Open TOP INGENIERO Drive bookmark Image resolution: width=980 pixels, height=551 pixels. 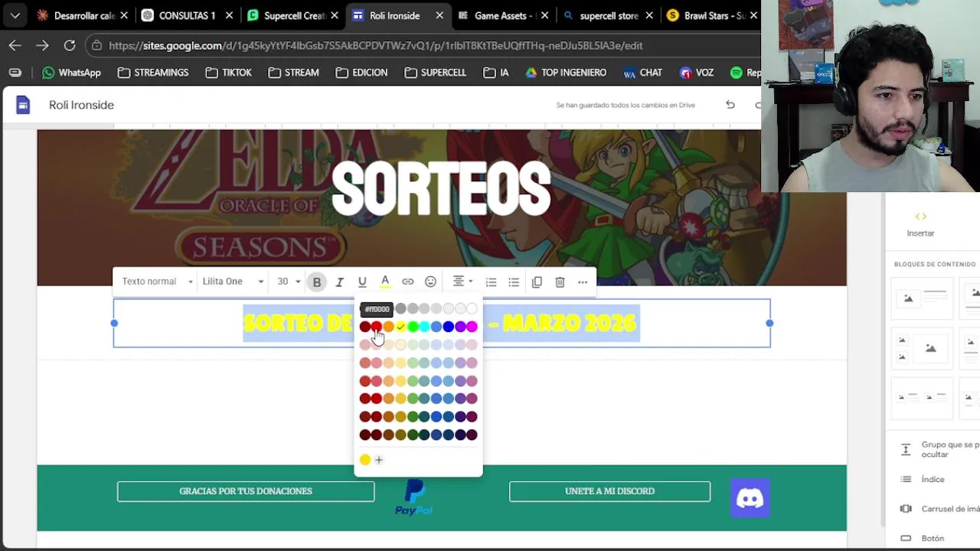click(x=566, y=73)
